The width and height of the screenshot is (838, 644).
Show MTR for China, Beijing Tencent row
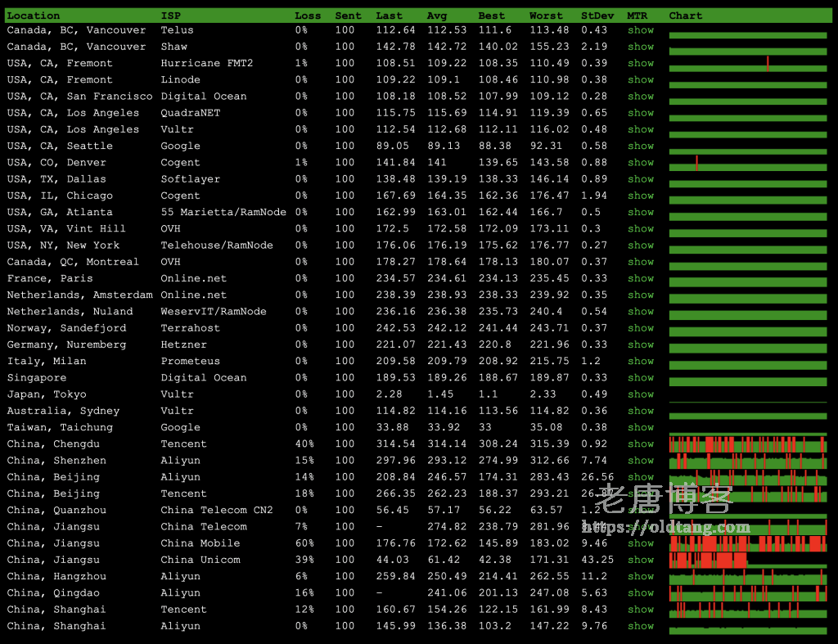click(641, 493)
